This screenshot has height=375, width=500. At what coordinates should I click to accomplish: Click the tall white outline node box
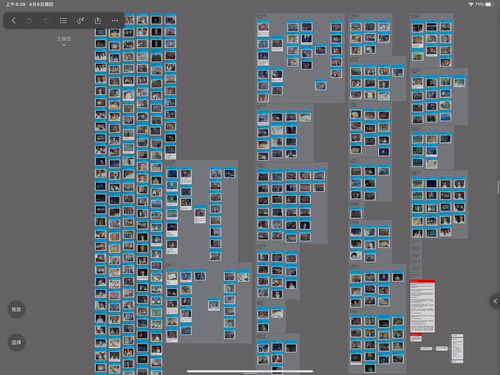coord(457,348)
